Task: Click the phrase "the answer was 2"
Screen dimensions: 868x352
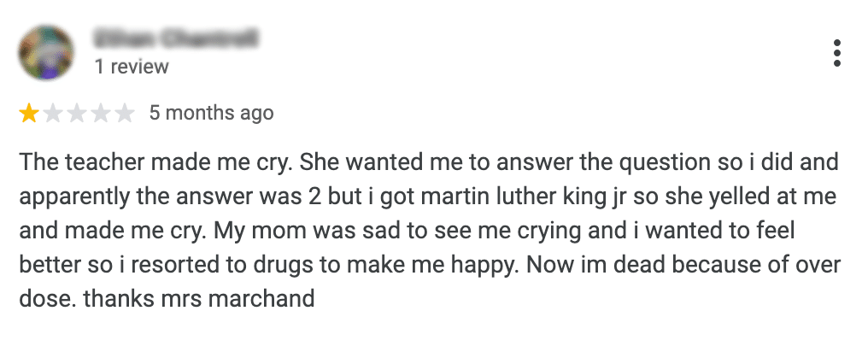Action: [226, 197]
